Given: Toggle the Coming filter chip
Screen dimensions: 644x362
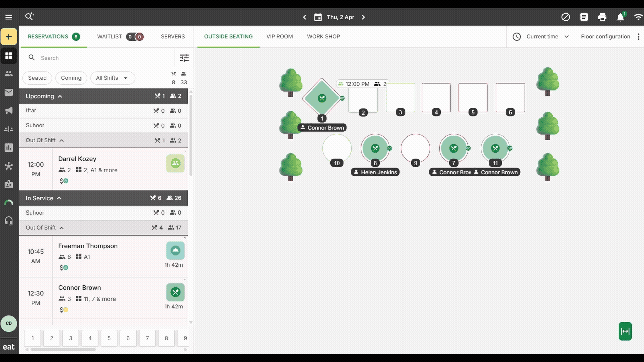Looking at the screenshot, I should coord(71,78).
